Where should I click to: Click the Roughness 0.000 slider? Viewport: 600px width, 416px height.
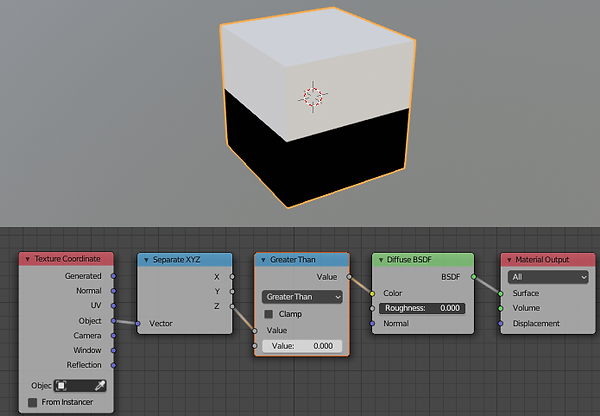(x=422, y=308)
